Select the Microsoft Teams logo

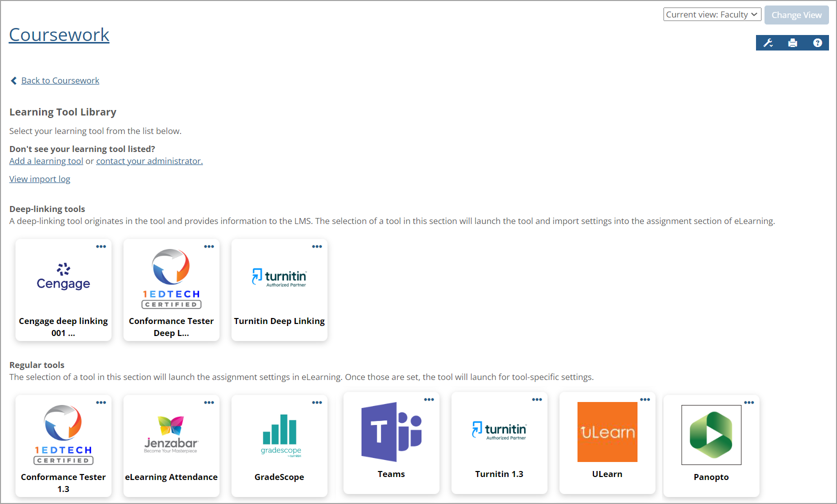pyautogui.click(x=391, y=431)
